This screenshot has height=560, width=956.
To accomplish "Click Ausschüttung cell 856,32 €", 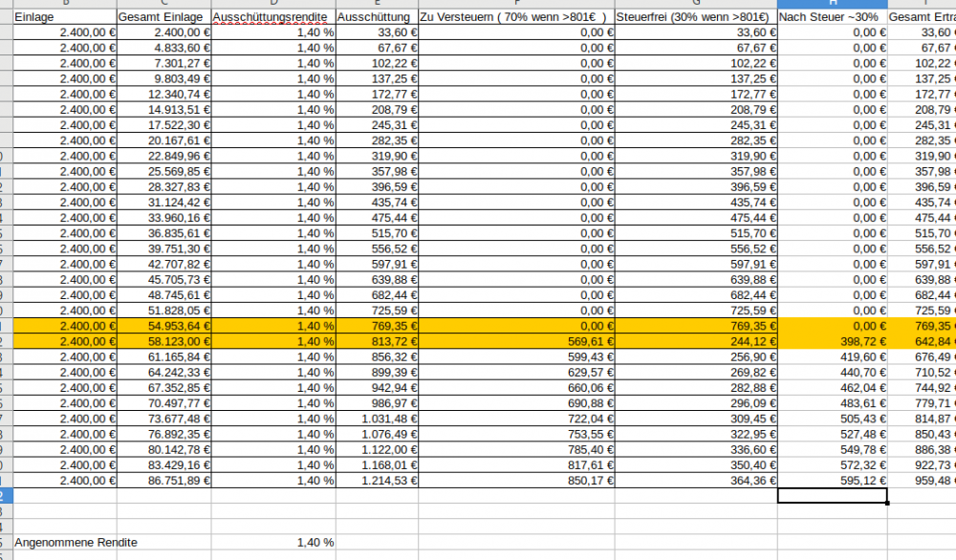I will point(377,357).
